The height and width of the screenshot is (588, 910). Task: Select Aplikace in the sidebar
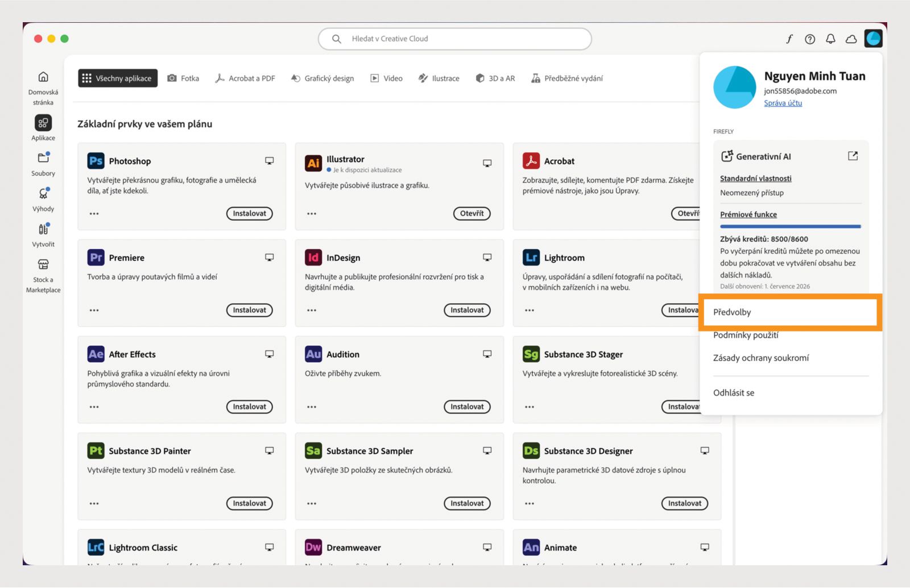[43, 128]
